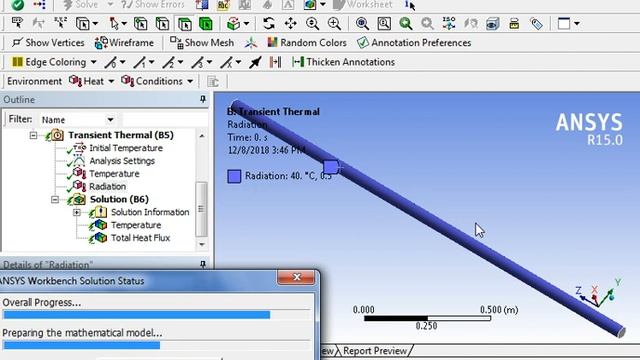Pin the Outline panel
This screenshot has height=360, width=640.
tap(202, 99)
